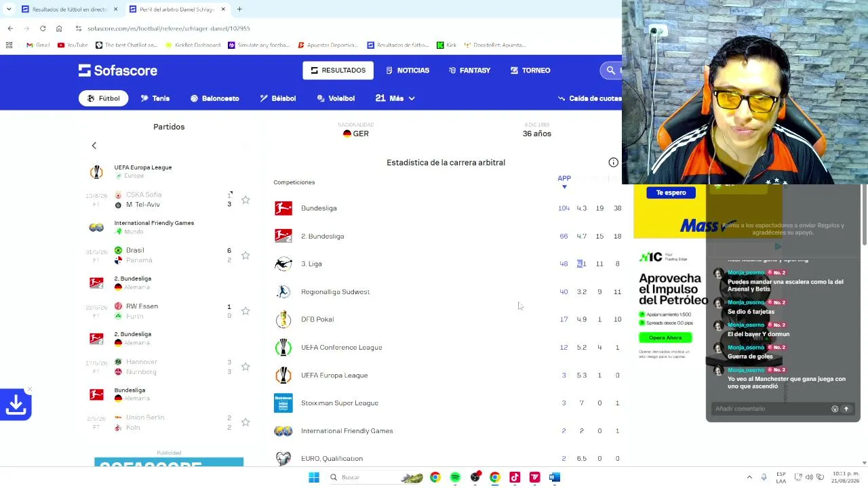The image size is (868, 488).
Task: Click the 3. Liga competition logo
Action: pos(283,264)
